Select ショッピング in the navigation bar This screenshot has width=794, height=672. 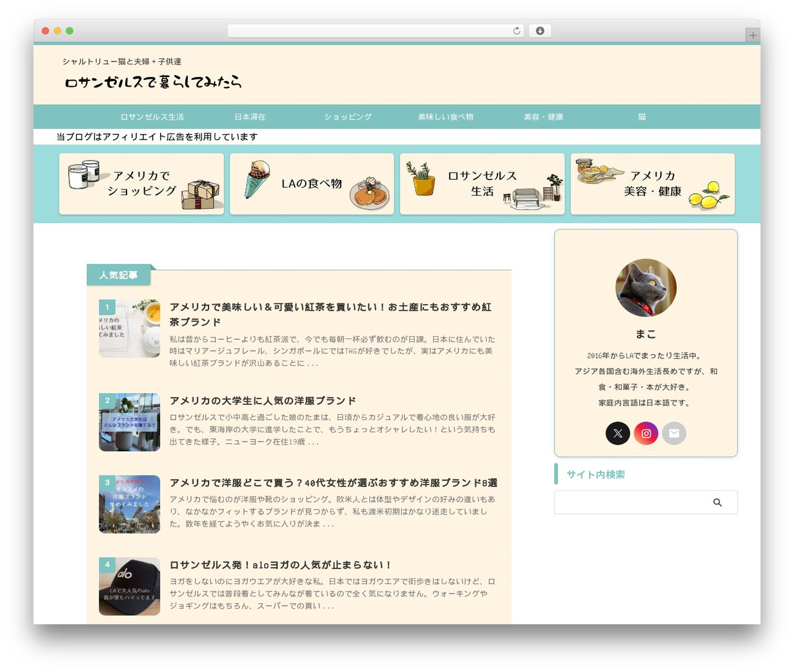coord(348,117)
